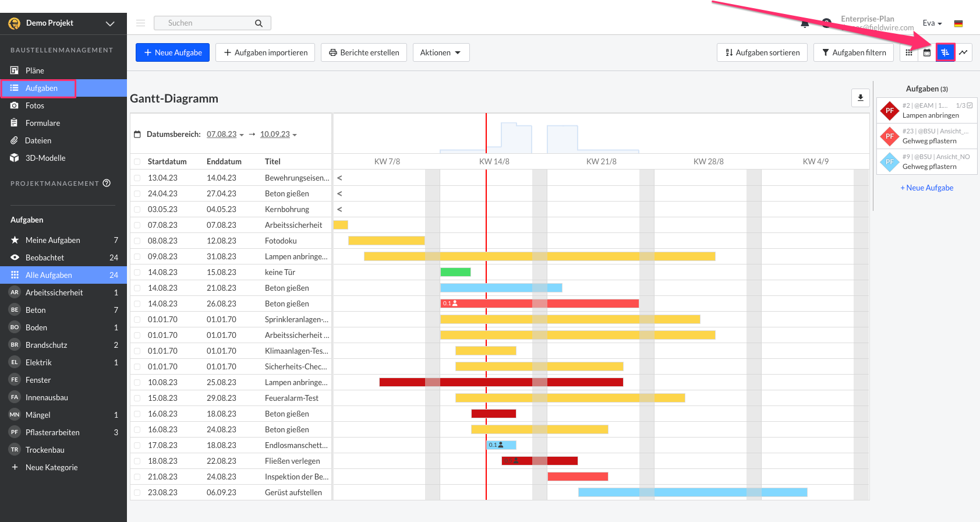Screen dimensions: 980x522
Task: Tick the checkbox for the Fotodoku row
Action: [x=137, y=241]
